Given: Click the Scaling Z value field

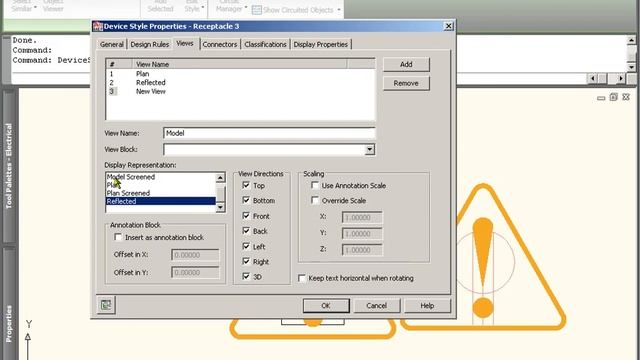Looking at the screenshot, I should click(x=362, y=250).
